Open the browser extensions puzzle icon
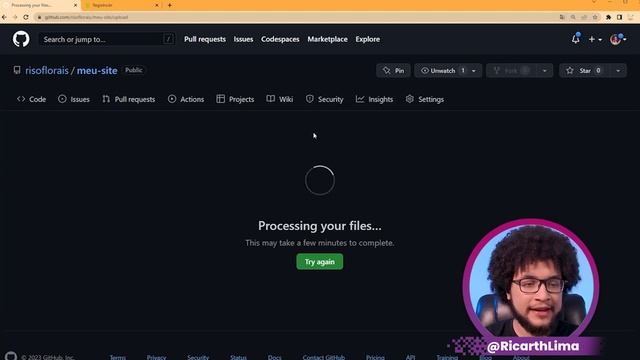Image resolution: width=640 pixels, height=360 pixels. [x=609, y=17]
